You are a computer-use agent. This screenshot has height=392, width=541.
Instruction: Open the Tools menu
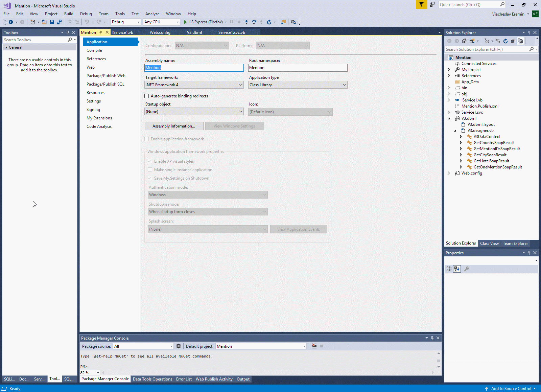click(x=120, y=14)
